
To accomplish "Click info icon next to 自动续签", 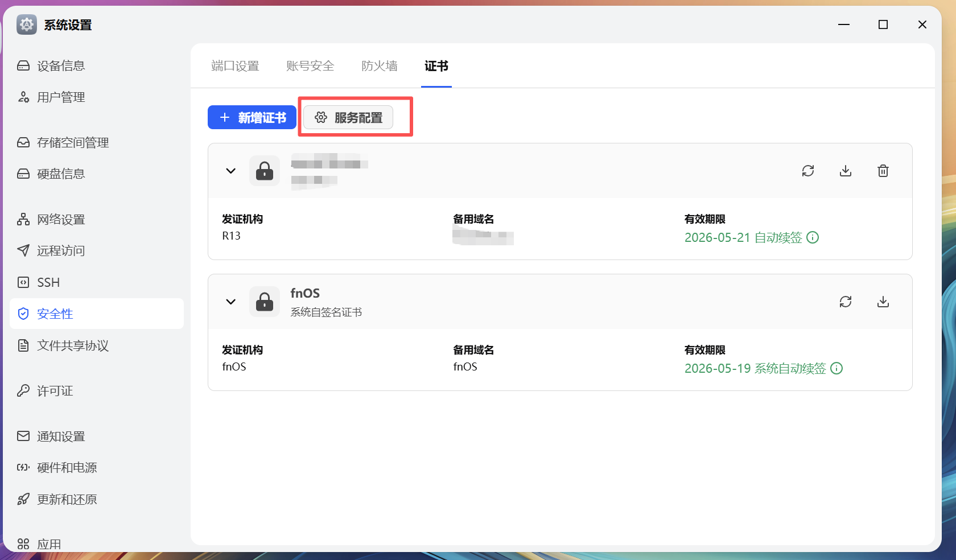I will 813,237.
